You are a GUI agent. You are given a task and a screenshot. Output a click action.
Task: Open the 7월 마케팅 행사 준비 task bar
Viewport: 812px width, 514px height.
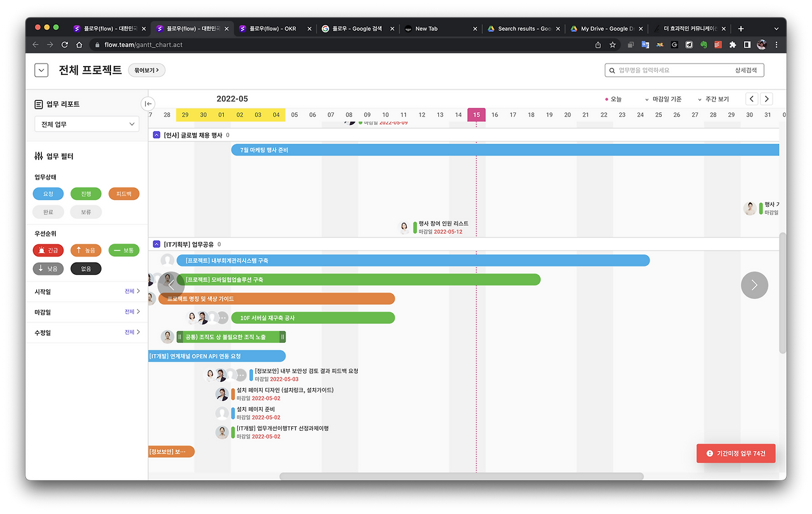pos(505,150)
